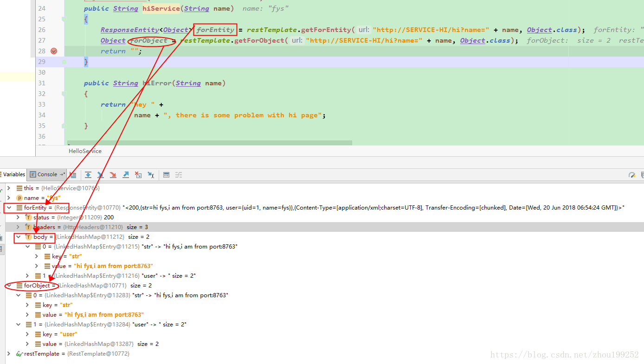644x364 pixels.
Task: Click the orange 'p' parameter icon beside name
Action: pyautogui.click(x=19, y=198)
